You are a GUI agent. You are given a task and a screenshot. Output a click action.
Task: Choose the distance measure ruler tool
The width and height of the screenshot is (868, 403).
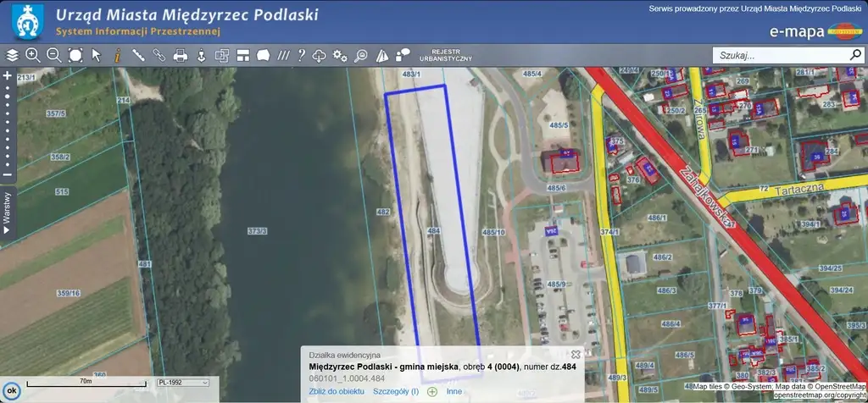tap(138, 55)
